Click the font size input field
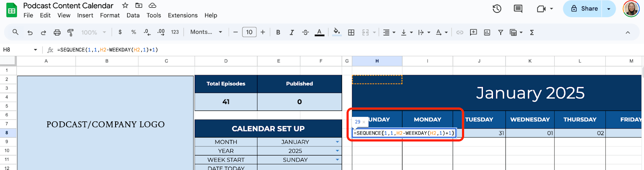This screenshot has height=170, width=644. click(249, 32)
